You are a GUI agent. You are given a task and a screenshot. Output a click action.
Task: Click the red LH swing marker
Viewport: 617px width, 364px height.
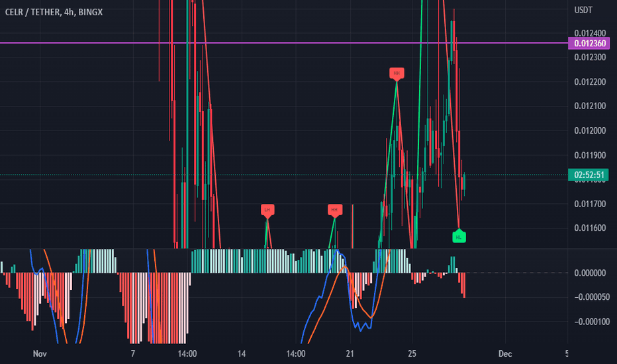[267, 210]
